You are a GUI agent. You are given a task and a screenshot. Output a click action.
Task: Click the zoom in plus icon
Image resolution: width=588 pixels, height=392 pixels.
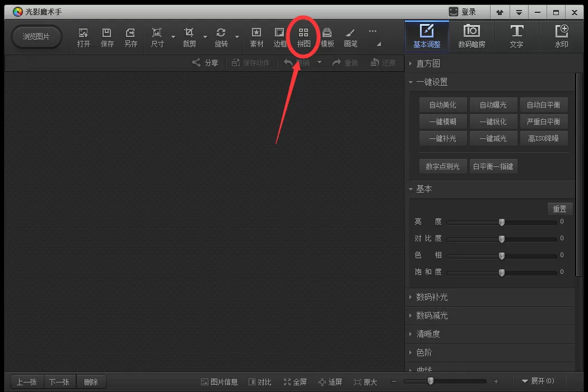point(496,381)
